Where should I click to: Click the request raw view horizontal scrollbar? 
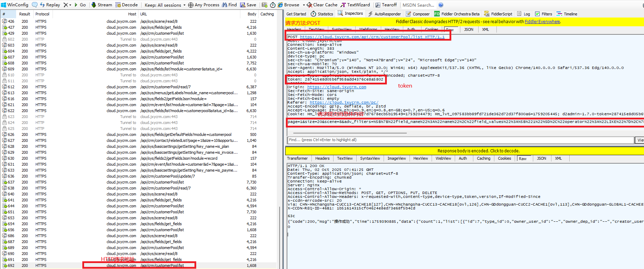coord(350,133)
